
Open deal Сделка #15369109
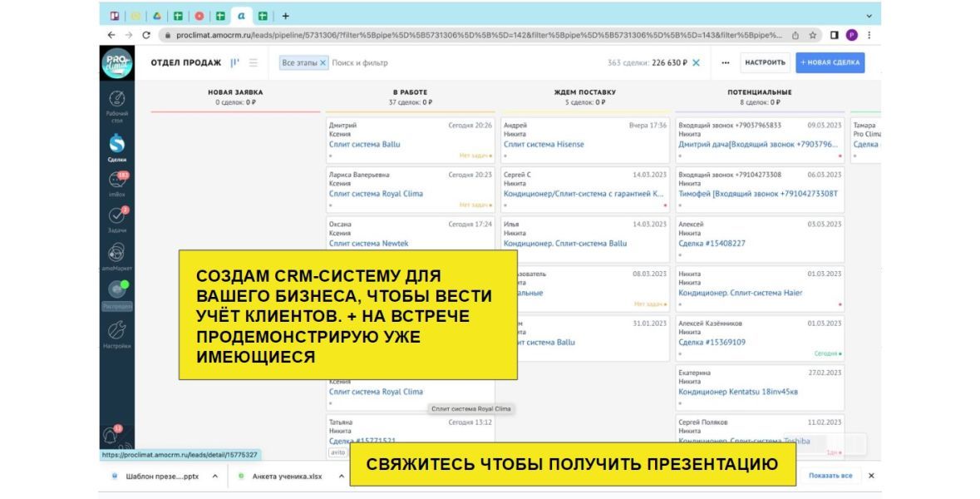[712, 342]
